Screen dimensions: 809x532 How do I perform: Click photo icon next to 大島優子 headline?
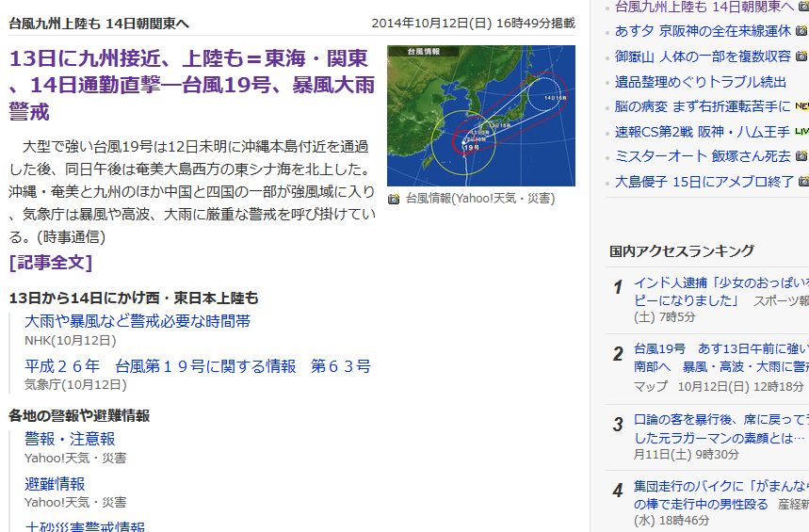(x=803, y=181)
